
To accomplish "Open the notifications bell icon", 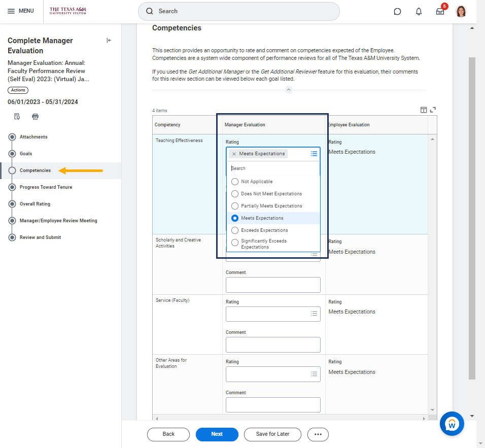I will pos(419,11).
